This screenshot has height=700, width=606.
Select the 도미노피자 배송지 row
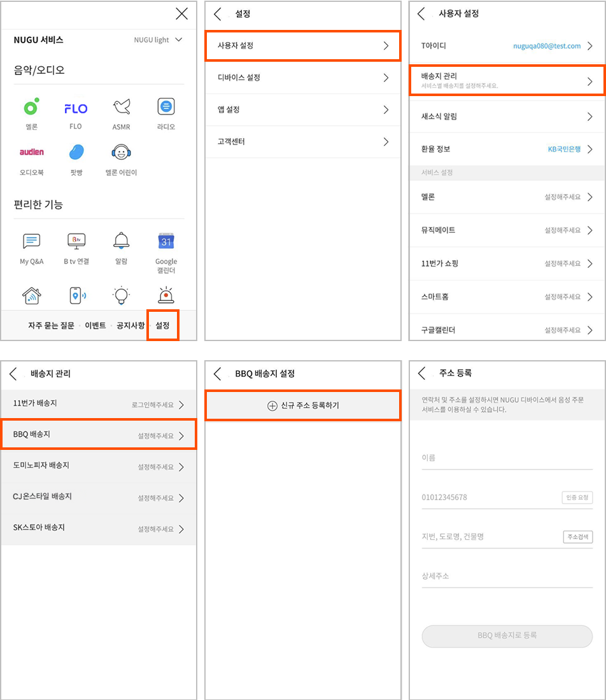tap(99, 466)
